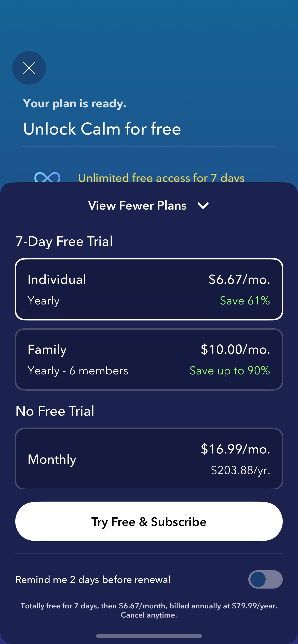This screenshot has height=644, width=298.
Task: Tap the No Free Trial section heading
Action: pos(55,411)
